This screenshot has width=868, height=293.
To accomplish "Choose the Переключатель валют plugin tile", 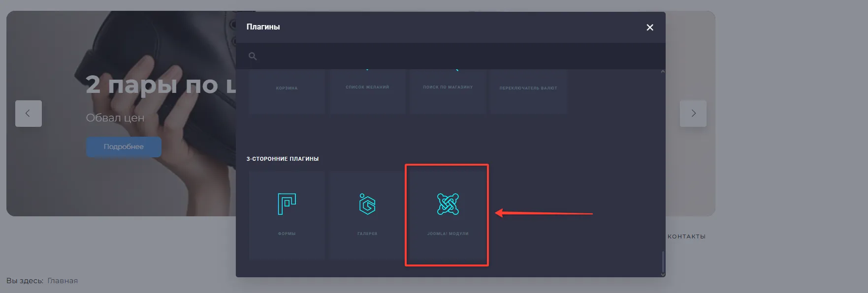I will [528, 91].
